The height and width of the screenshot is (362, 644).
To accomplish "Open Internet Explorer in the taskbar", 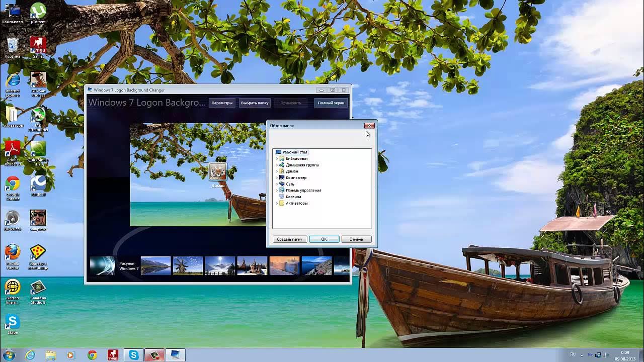I will click(30, 355).
